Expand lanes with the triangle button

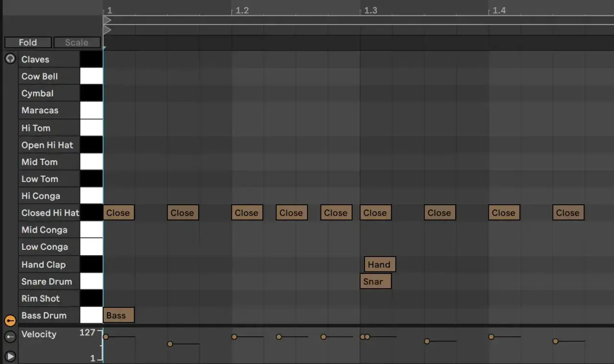10,356
